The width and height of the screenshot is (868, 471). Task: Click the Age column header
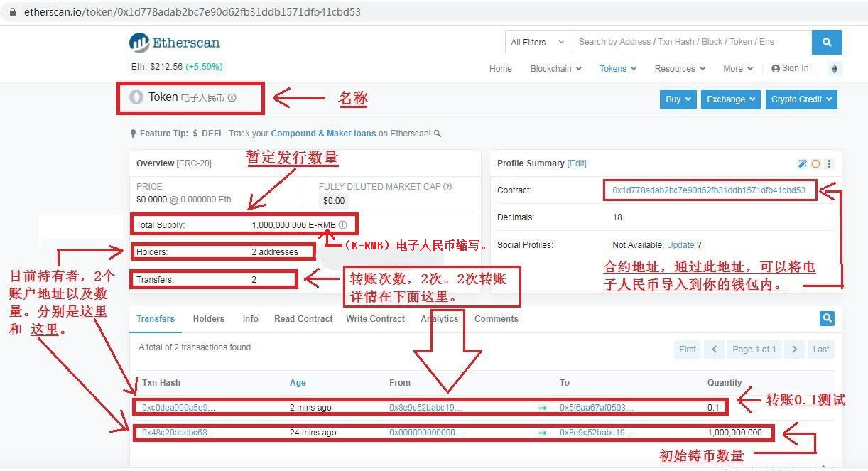(x=298, y=383)
